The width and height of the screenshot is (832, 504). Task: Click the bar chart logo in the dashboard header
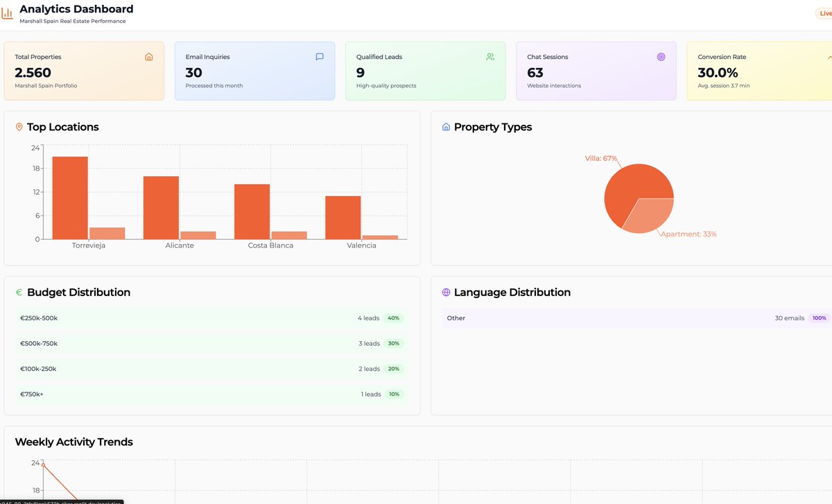8,12
